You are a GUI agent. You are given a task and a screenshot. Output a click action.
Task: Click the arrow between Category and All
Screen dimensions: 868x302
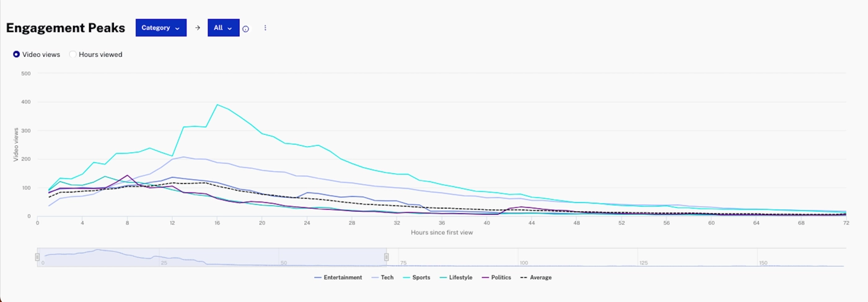coord(198,28)
